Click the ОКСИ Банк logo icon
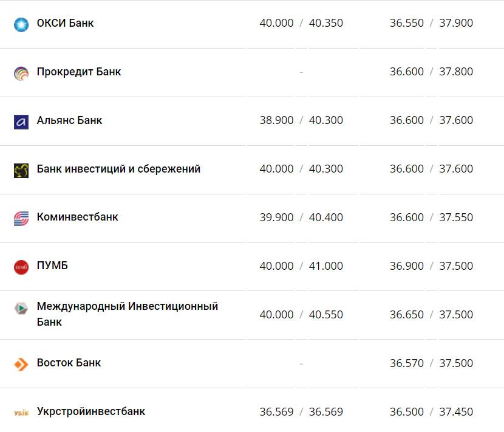Screen dimensions: 504x432 coord(21,24)
